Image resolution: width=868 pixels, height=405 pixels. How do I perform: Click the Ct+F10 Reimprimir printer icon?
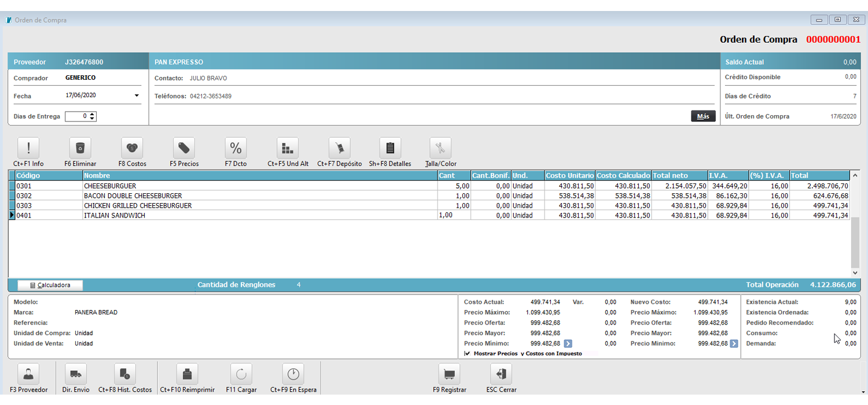click(x=187, y=374)
